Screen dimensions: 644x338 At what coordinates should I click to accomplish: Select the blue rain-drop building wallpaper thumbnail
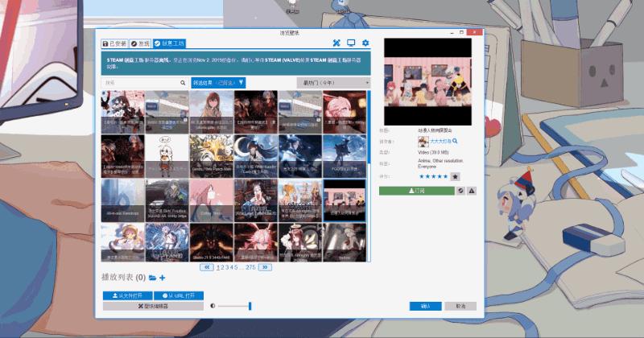(122, 200)
